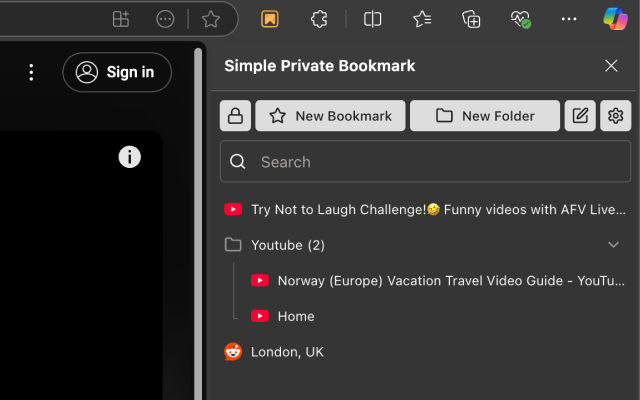
Task: Click the New Bookmark button
Action: 330,116
